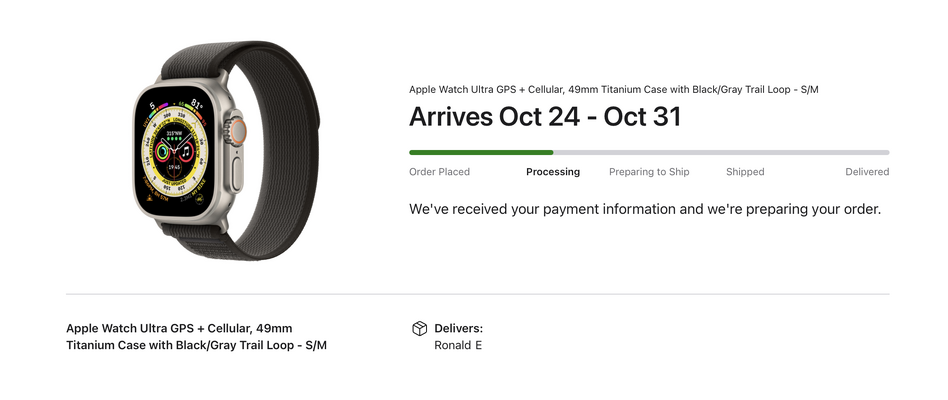Click the recipient name Ronald E
Screen dimensions: 948x400
(x=458, y=346)
